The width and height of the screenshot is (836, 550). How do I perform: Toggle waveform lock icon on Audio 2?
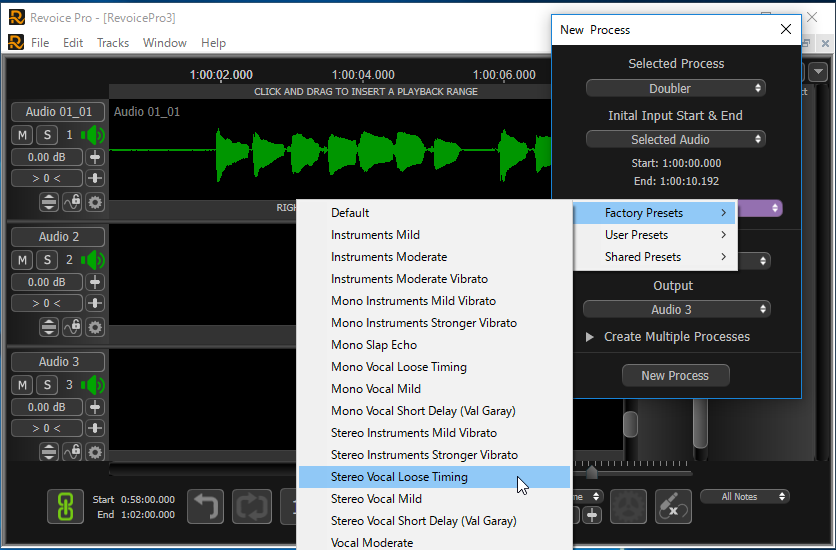click(72, 327)
